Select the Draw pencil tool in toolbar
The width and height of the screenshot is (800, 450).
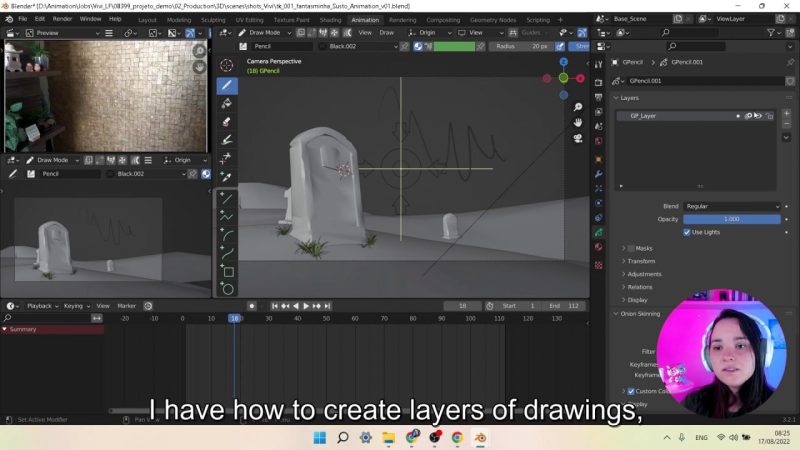(x=227, y=86)
